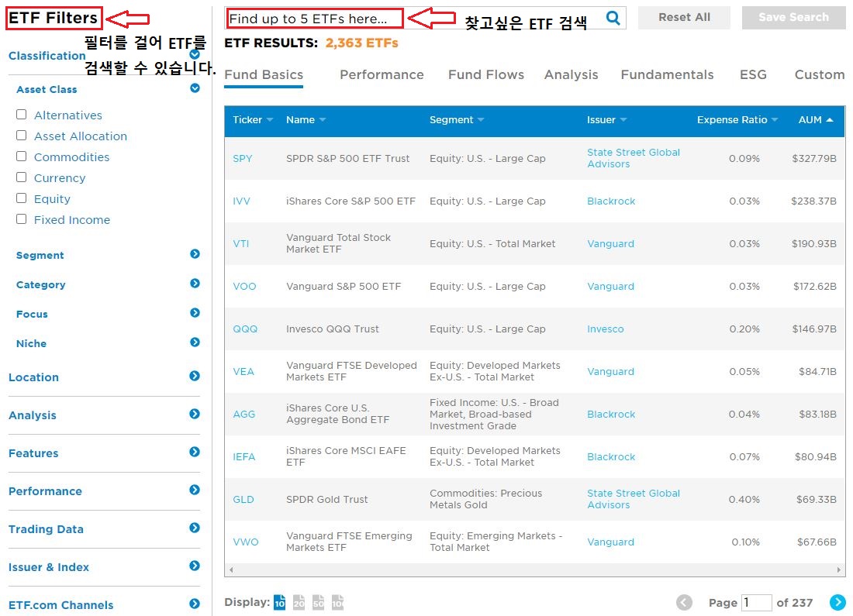Switch to the Fund Basics tab
The height and width of the screenshot is (616, 853).
click(x=264, y=74)
